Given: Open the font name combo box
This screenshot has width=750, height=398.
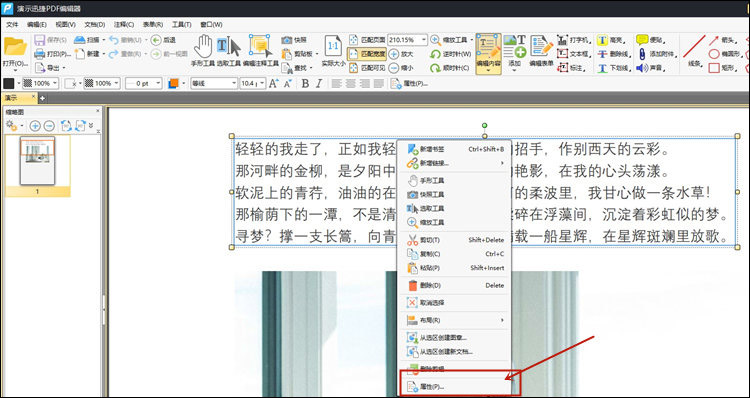Looking at the screenshot, I should click(x=214, y=83).
